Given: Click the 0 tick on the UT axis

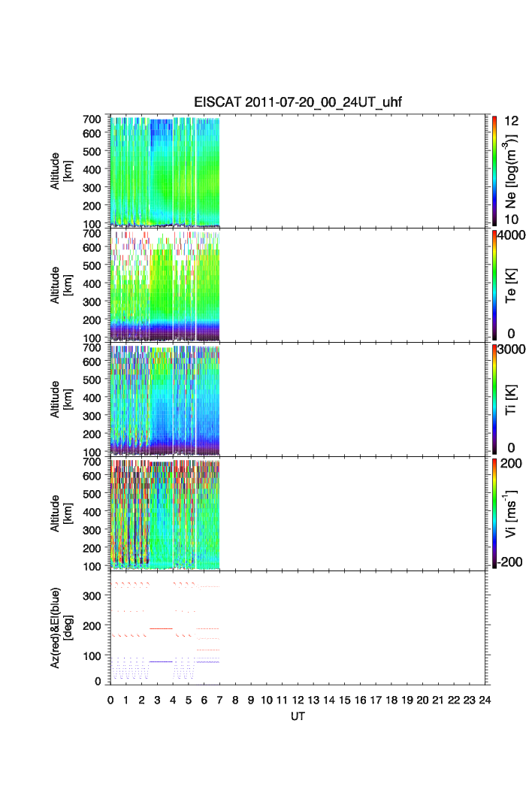Looking at the screenshot, I should pyautogui.click(x=110, y=700).
